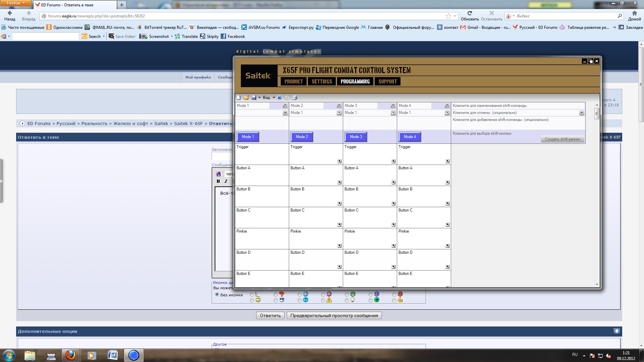Click the Firefox reload Обновить button
The height and width of the screenshot is (362, 644).
click(x=470, y=16)
